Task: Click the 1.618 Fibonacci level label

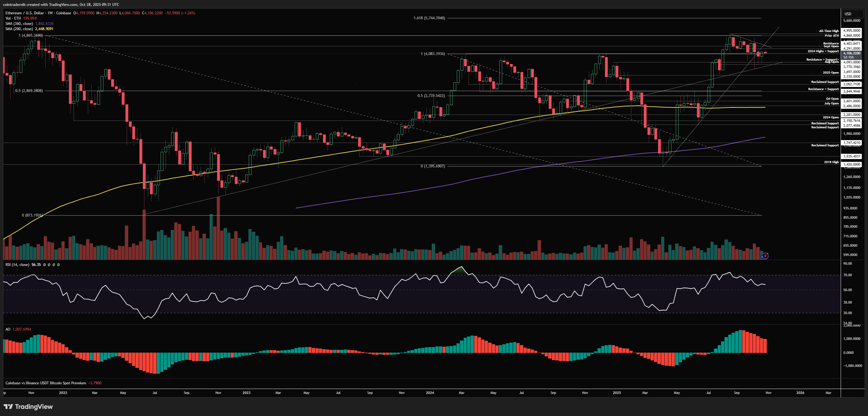Action: [x=429, y=18]
